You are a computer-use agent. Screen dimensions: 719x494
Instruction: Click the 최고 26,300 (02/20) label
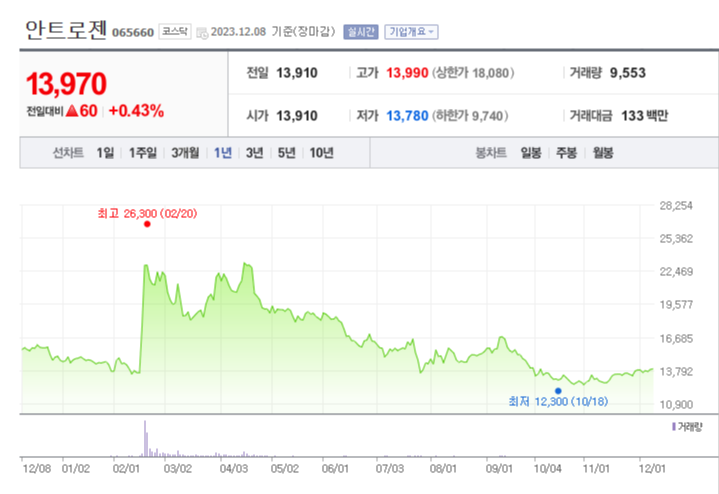[147, 213]
